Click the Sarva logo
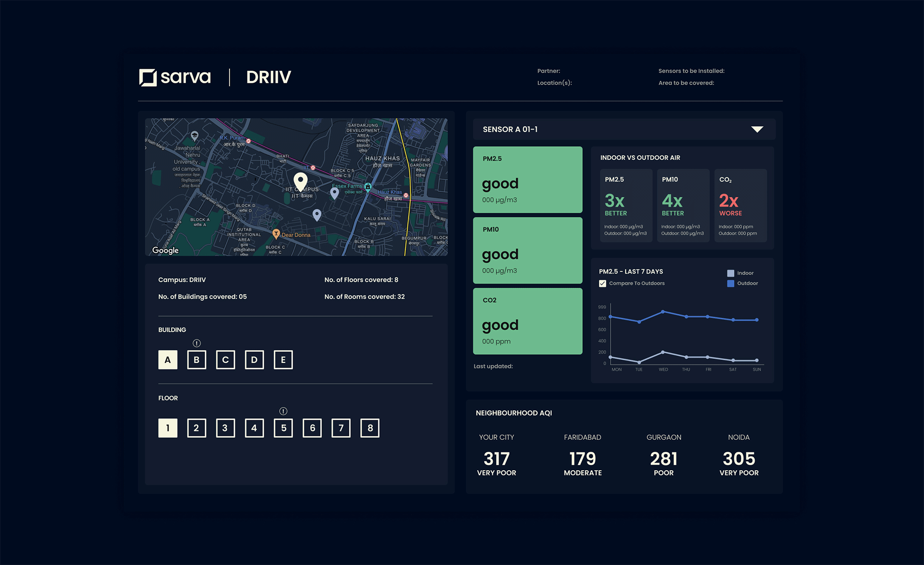Screen dimensions: 924x565 (175, 77)
